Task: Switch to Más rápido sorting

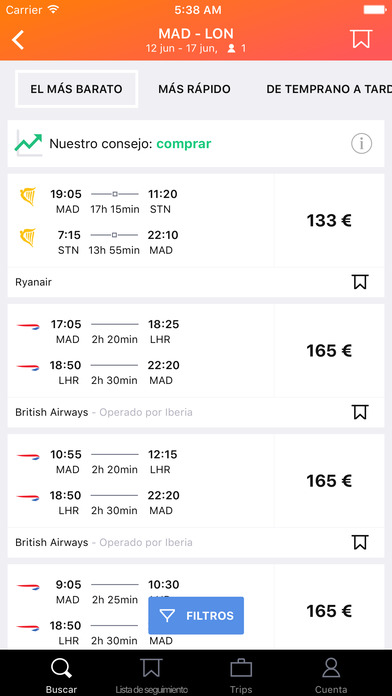Action: (x=194, y=89)
